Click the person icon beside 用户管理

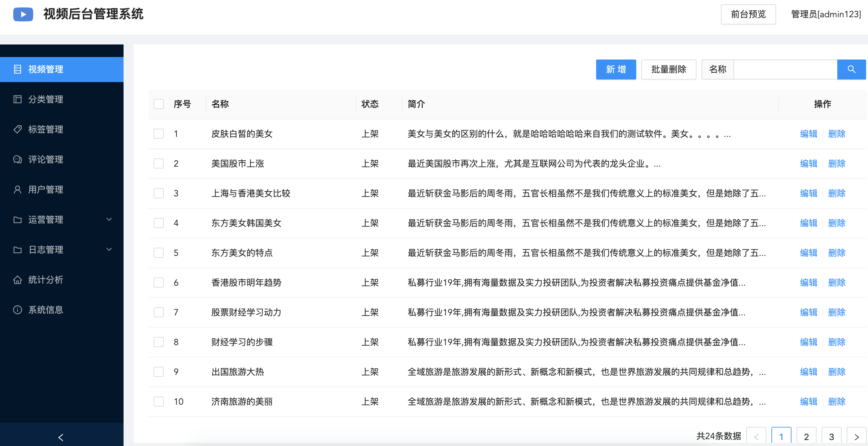(x=18, y=189)
